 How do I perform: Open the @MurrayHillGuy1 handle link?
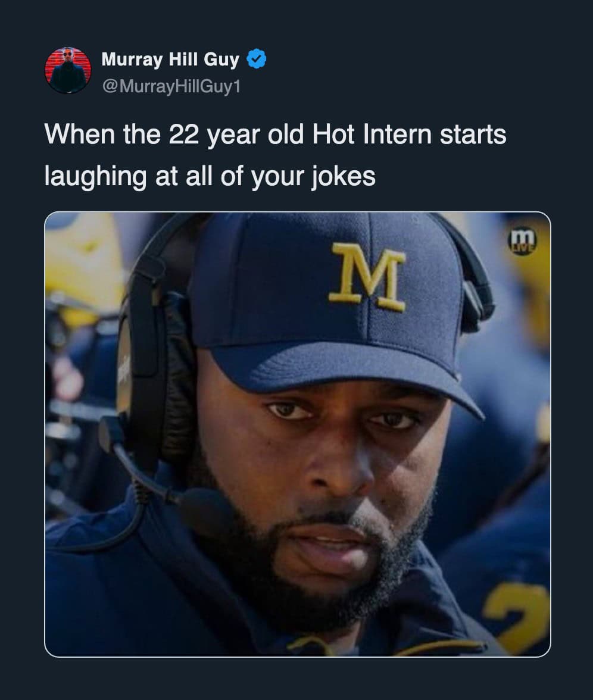point(171,87)
